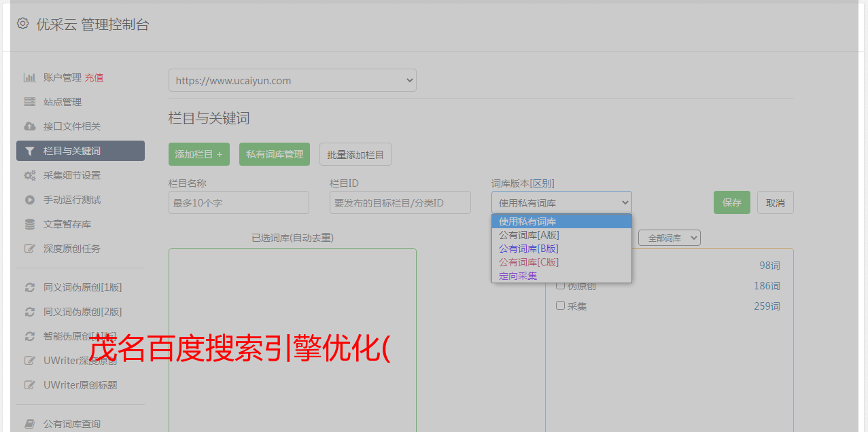868x432 pixels.
Task: Tick the 伪原创 checkbox
Action: tap(561, 286)
